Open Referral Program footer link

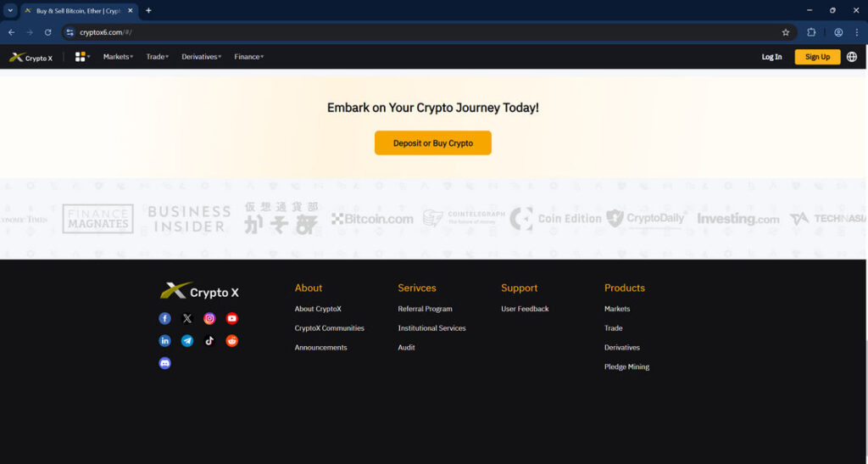(426, 309)
